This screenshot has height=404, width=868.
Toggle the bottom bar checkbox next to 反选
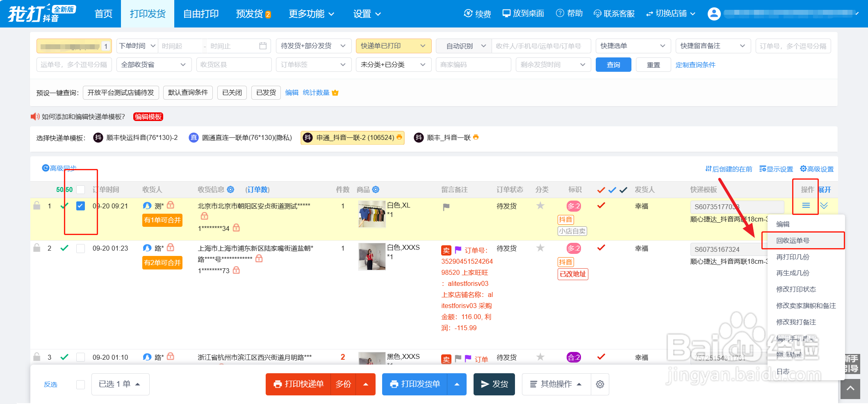(81, 384)
